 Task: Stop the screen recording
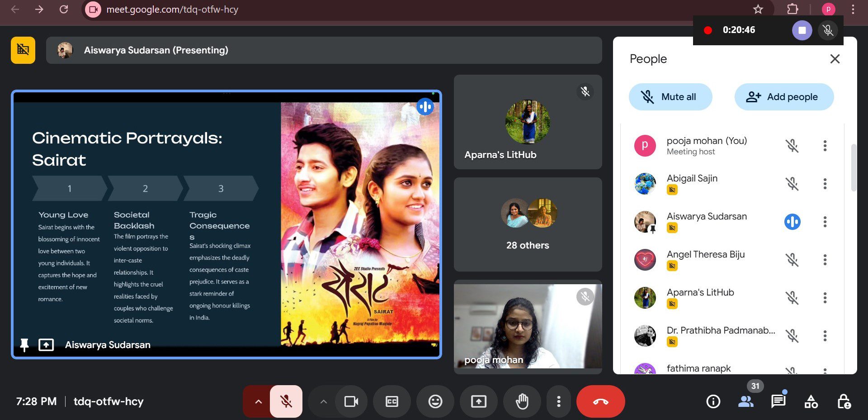802,30
